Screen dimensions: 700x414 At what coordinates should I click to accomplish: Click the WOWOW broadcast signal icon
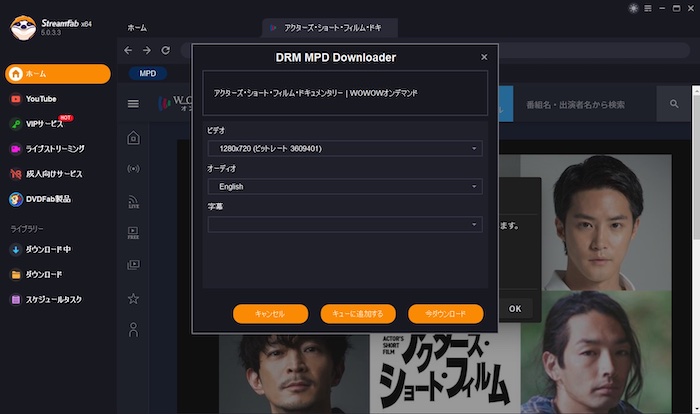[x=133, y=169]
